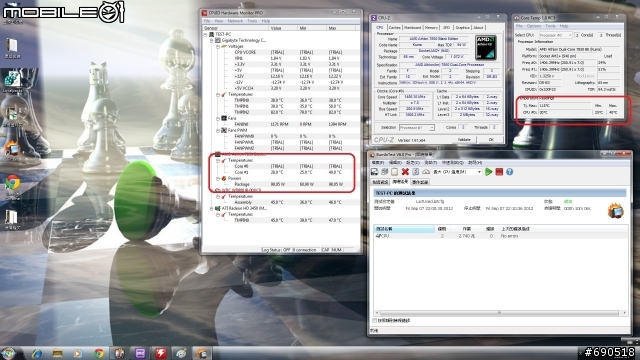The height and width of the screenshot is (360, 640).
Task: Open the Tools menu in HWMonitor
Action: [252, 21]
